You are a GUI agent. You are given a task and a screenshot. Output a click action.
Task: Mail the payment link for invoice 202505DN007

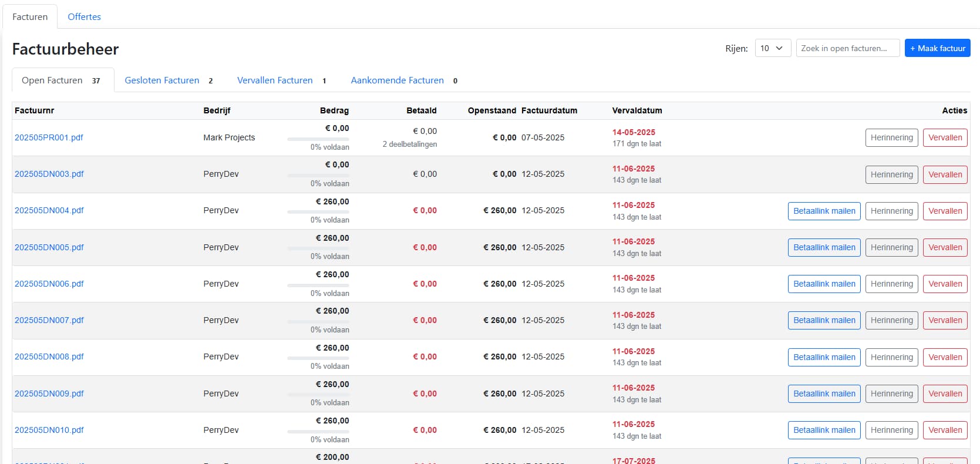[x=824, y=320]
